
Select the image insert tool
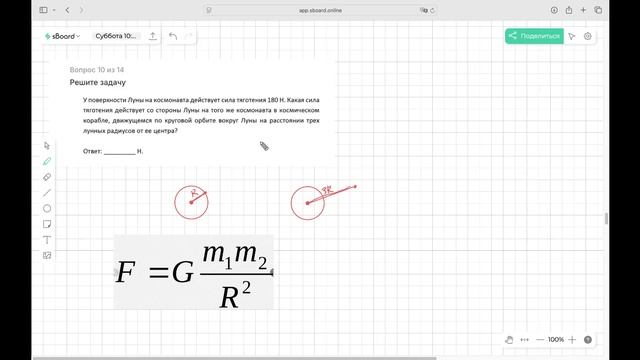click(x=47, y=256)
